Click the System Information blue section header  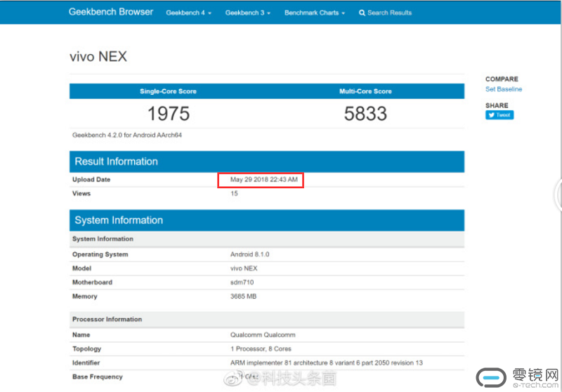[267, 221]
